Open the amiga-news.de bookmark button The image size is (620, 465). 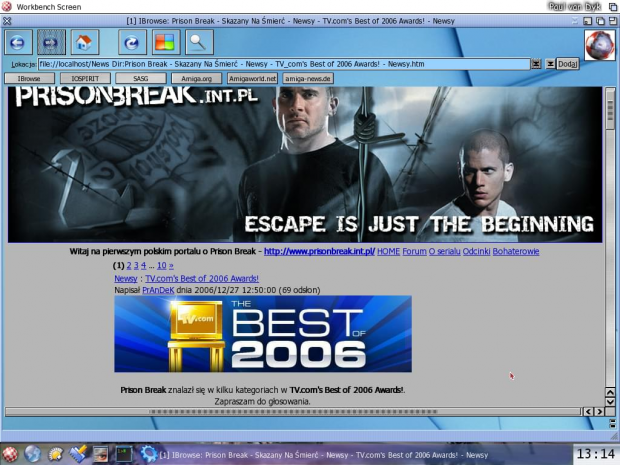pos(308,79)
